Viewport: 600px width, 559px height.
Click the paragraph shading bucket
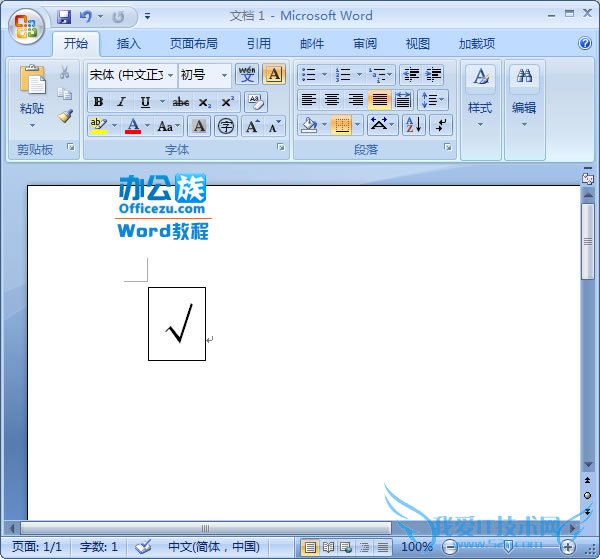[308, 125]
